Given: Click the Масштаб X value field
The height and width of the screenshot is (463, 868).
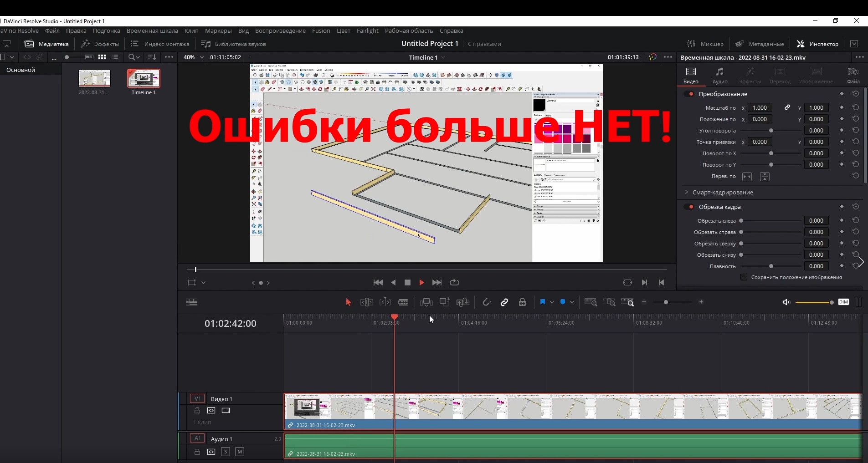Looking at the screenshot, I should point(760,108).
